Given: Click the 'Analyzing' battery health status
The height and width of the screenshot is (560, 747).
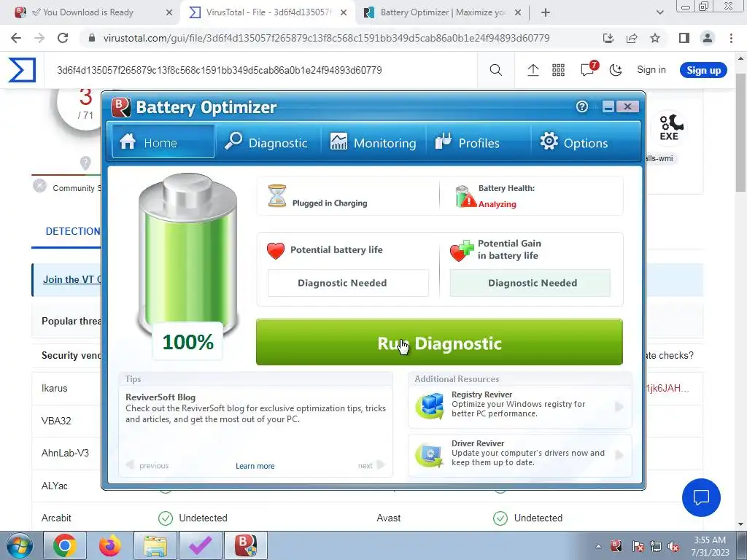Looking at the screenshot, I should [497, 204].
